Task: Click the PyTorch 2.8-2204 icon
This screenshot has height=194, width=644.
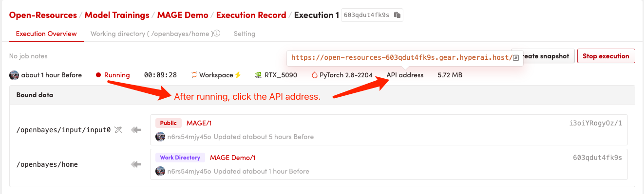Action: pyautogui.click(x=315, y=75)
